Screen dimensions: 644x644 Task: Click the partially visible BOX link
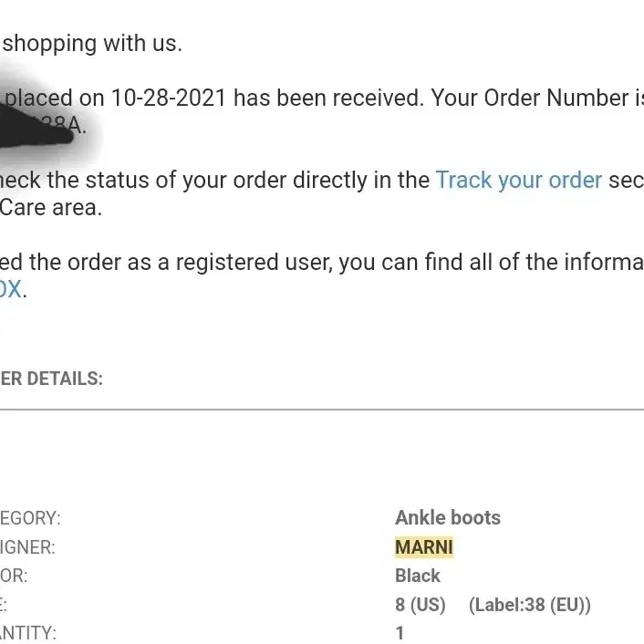pyautogui.click(x=10, y=289)
